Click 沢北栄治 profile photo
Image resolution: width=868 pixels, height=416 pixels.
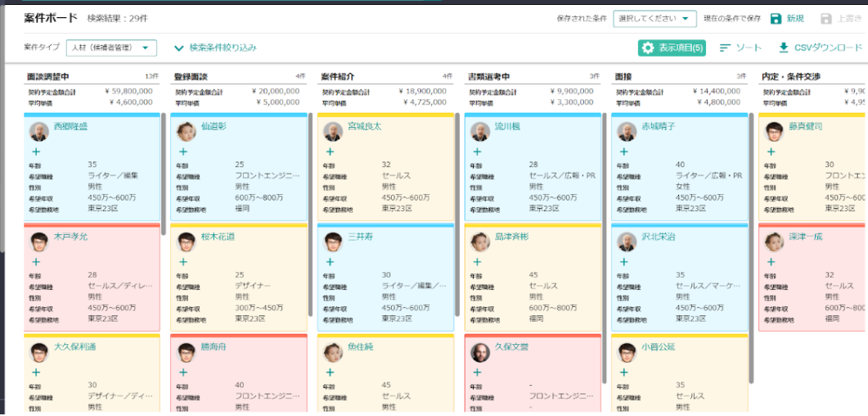627,242
